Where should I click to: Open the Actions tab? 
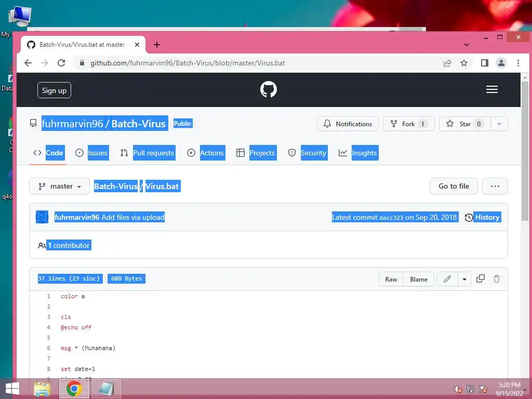206,153
